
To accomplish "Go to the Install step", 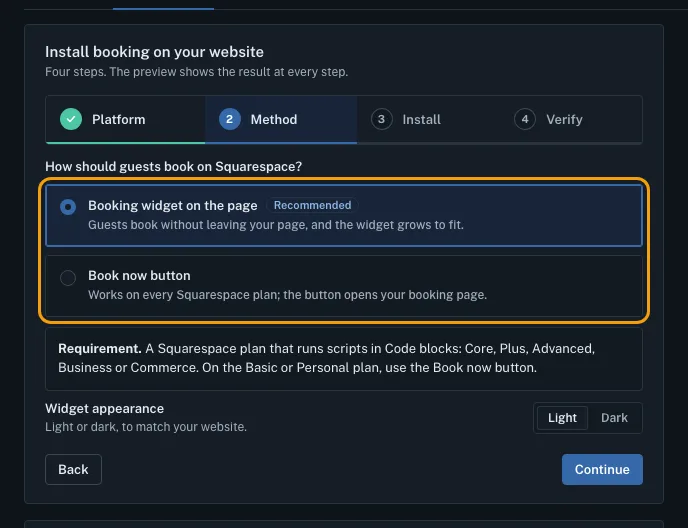I will pyautogui.click(x=428, y=119).
